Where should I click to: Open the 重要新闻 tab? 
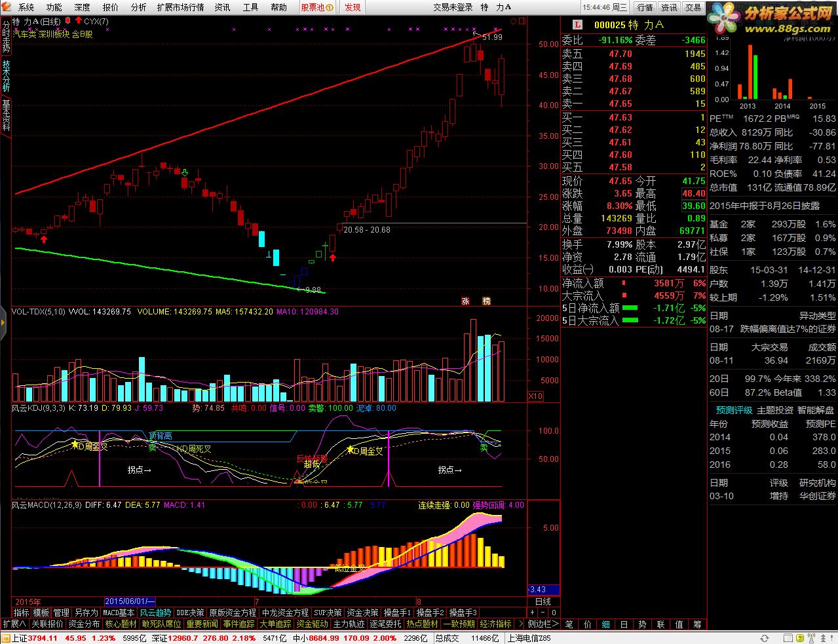[x=202, y=624]
